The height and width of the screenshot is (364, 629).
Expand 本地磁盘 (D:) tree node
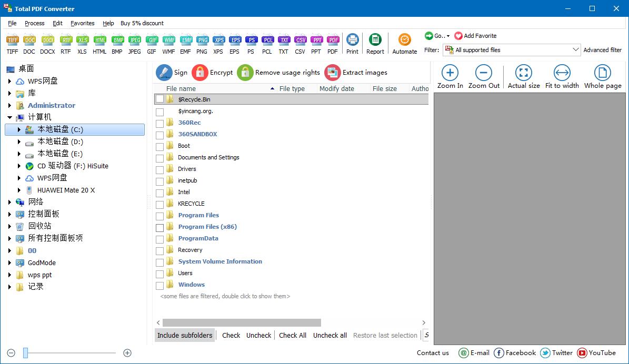pyautogui.click(x=19, y=141)
